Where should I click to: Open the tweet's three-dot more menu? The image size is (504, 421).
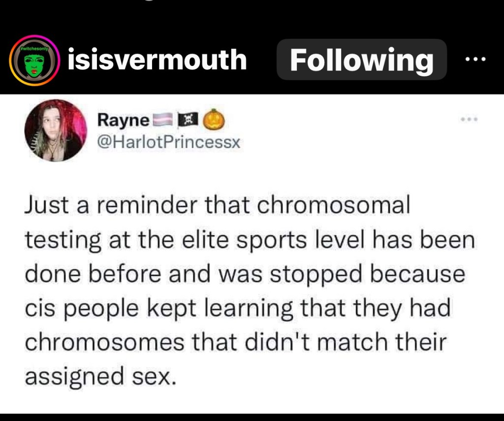(x=470, y=120)
